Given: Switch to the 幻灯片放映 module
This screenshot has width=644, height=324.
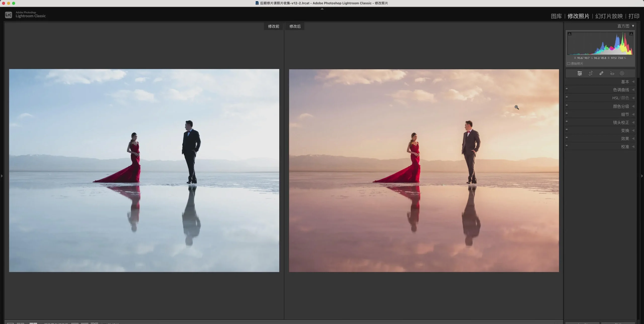Looking at the screenshot, I should (609, 16).
